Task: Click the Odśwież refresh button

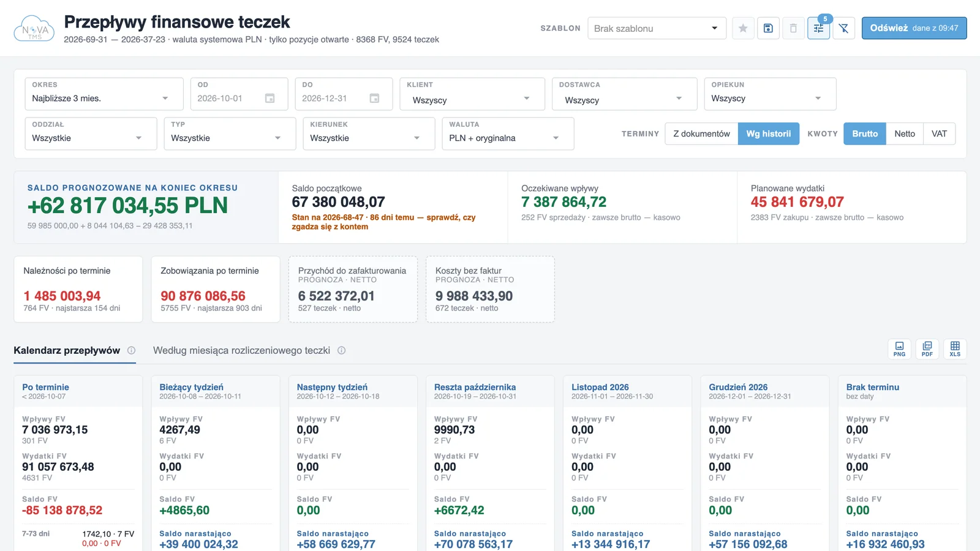Action: tap(914, 28)
